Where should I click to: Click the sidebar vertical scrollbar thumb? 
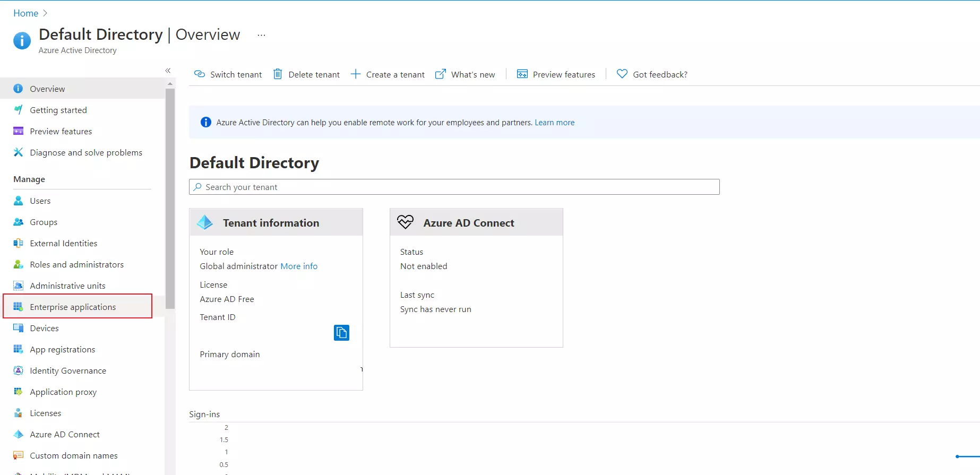[170, 198]
